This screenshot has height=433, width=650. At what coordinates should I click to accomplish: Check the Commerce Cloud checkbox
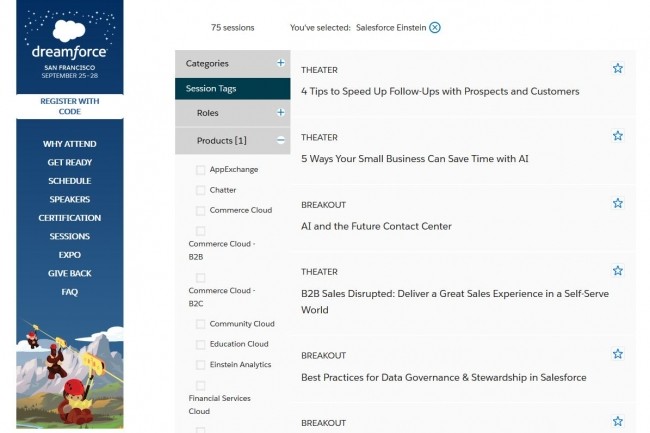(200, 210)
